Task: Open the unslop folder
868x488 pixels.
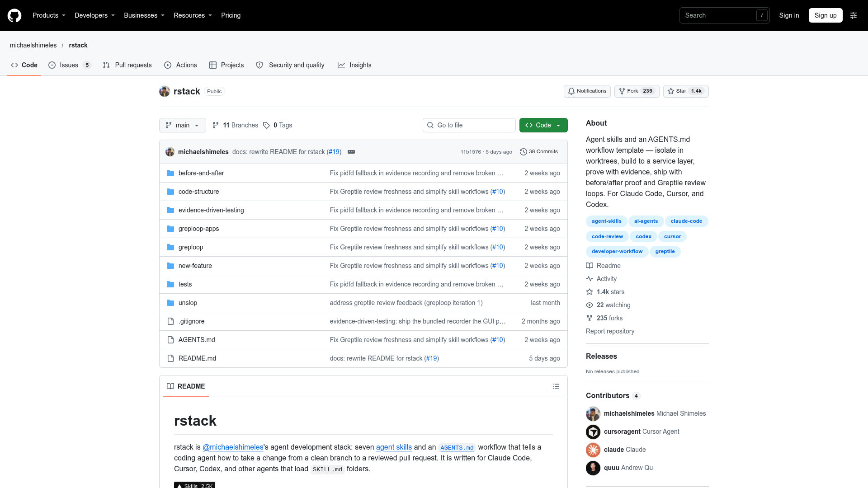Action: click(x=188, y=303)
